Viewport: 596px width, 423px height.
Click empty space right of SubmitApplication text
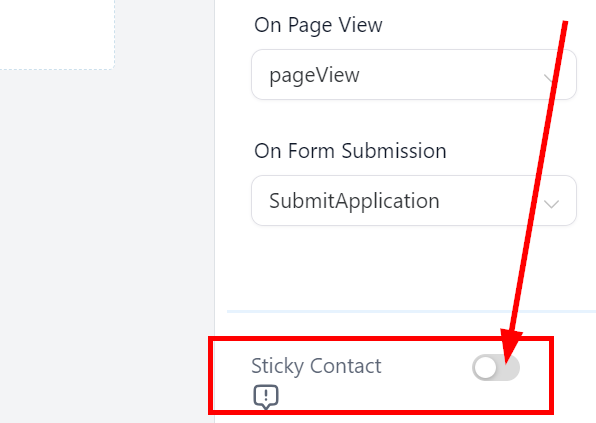click(490, 200)
